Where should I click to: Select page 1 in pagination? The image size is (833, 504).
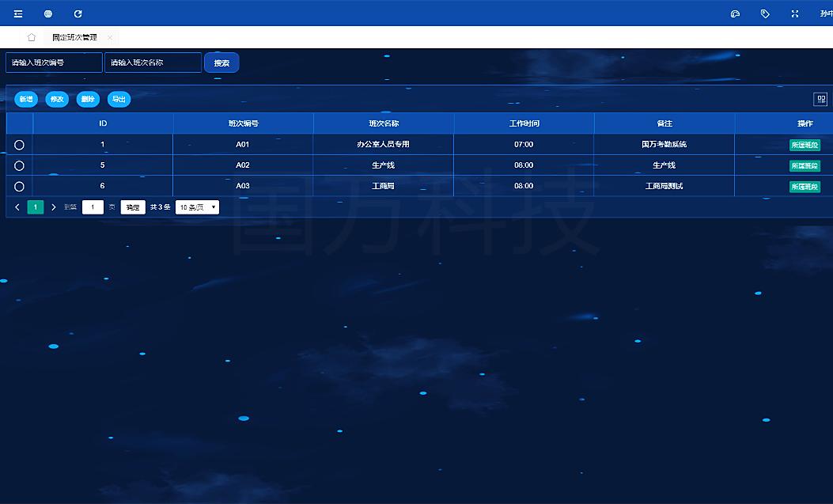click(35, 207)
